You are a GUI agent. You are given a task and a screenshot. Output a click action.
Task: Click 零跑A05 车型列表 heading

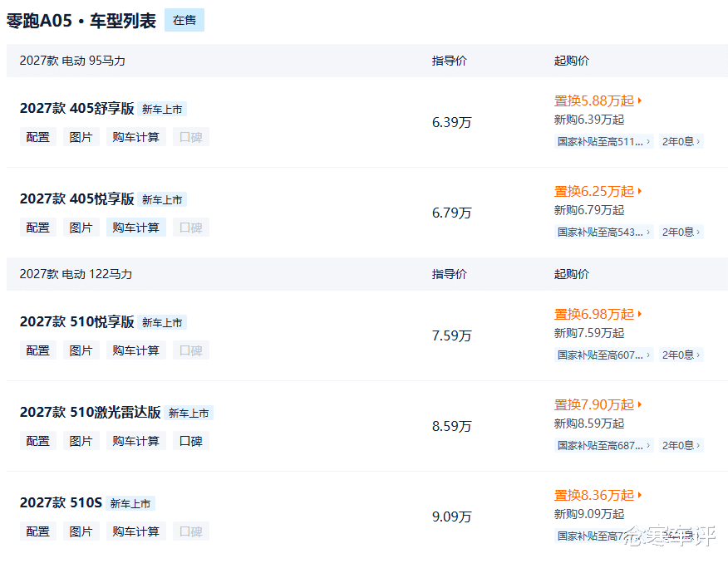(x=81, y=21)
